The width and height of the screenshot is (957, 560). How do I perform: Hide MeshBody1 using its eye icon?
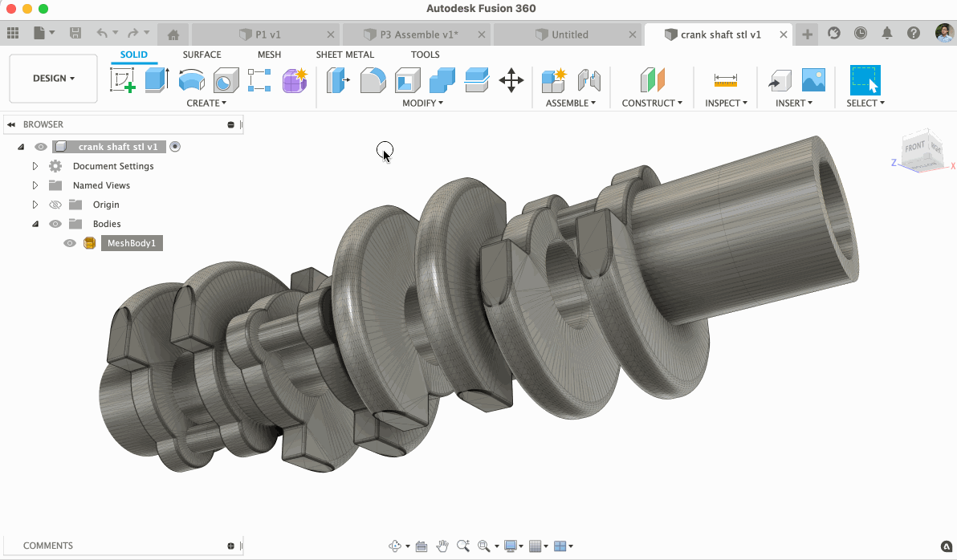[70, 243]
